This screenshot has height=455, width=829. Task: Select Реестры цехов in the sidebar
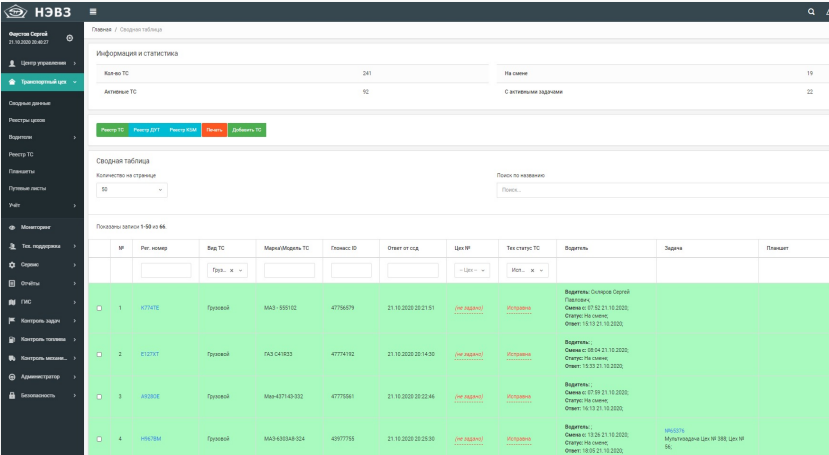pyautogui.click(x=28, y=120)
